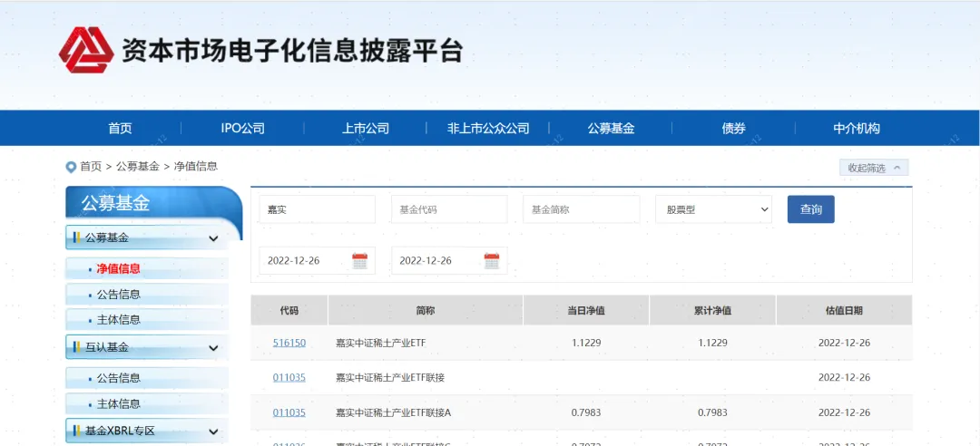Viewport: 980px width, 446px height.
Task: Click the 累计净值 column header
Action: pyautogui.click(x=712, y=310)
